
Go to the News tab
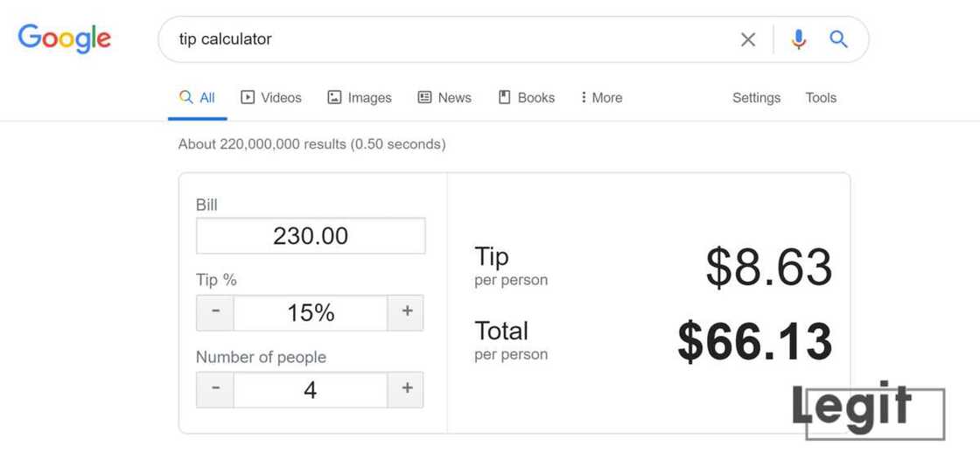[444, 98]
